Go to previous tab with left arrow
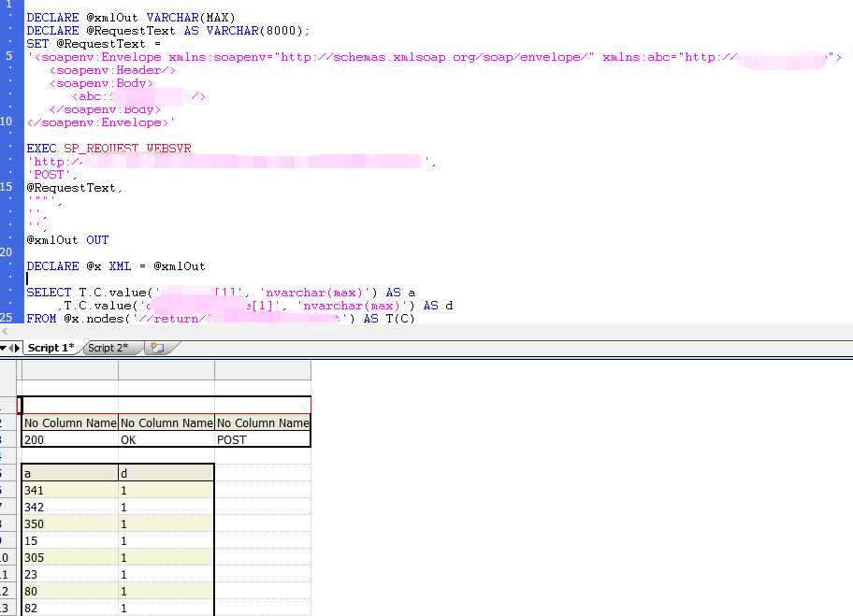This screenshot has height=616, width=853. coord(10,348)
